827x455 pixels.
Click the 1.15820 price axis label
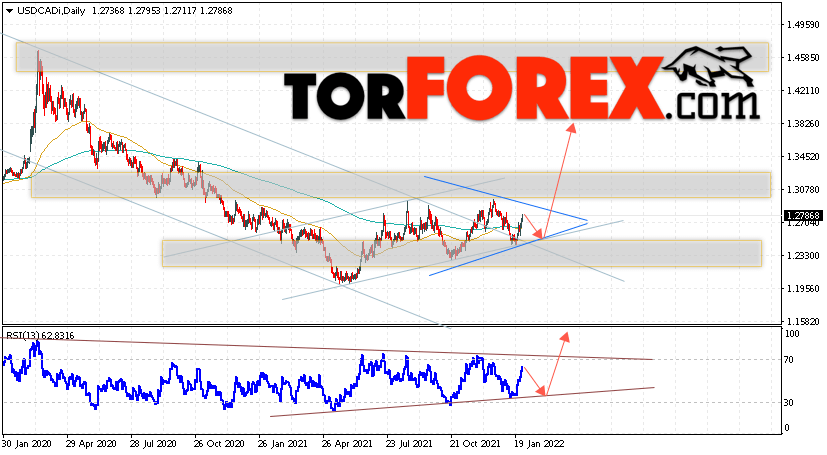[x=803, y=321]
